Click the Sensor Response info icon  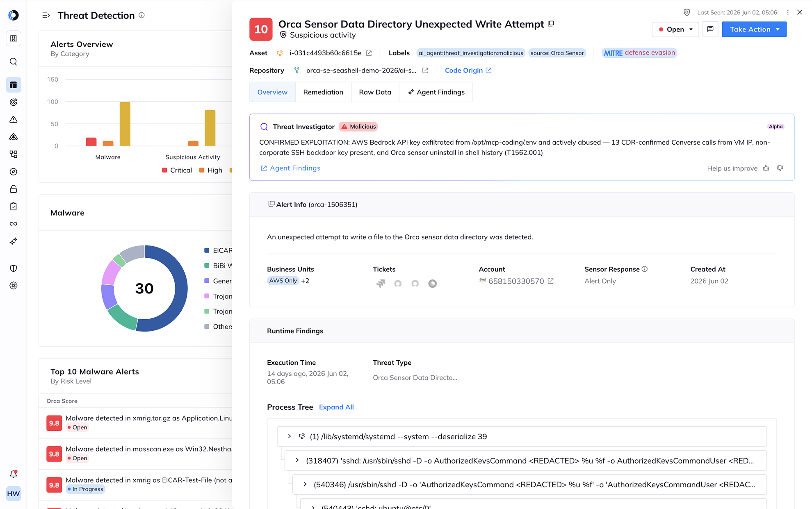[x=645, y=269]
